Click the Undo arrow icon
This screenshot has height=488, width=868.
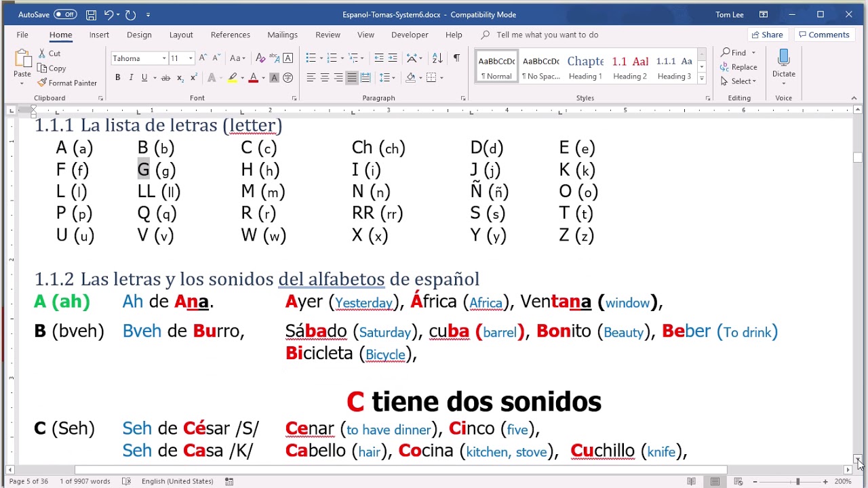108,14
